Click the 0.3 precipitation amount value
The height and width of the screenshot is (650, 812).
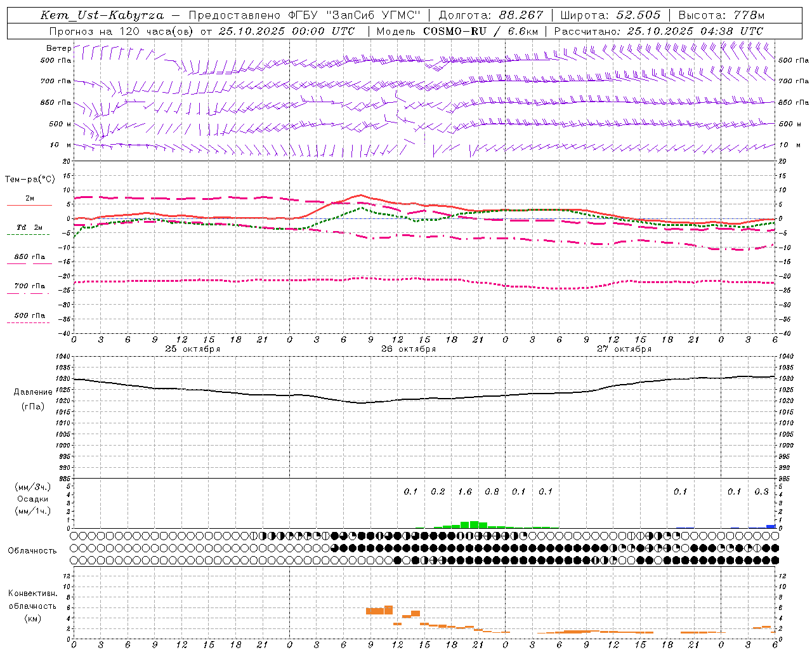pyautogui.click(x=761, y=491)
